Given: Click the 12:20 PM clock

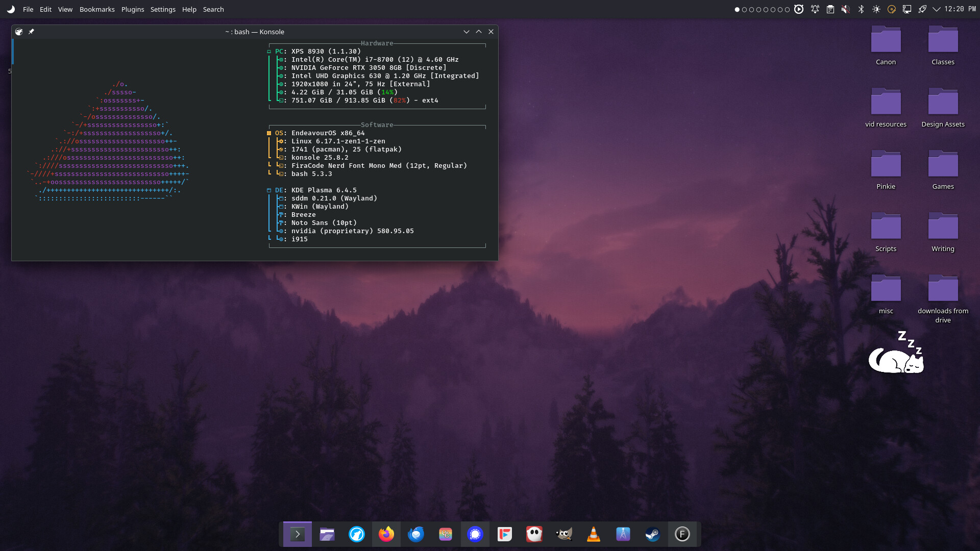Looking at the screenshot, I should 960,9.
